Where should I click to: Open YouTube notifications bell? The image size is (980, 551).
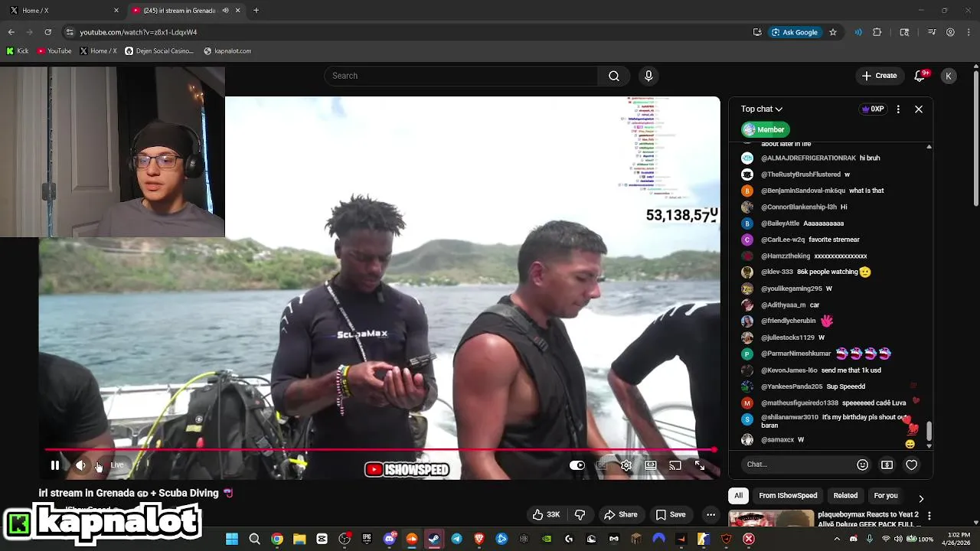[920, 76]
